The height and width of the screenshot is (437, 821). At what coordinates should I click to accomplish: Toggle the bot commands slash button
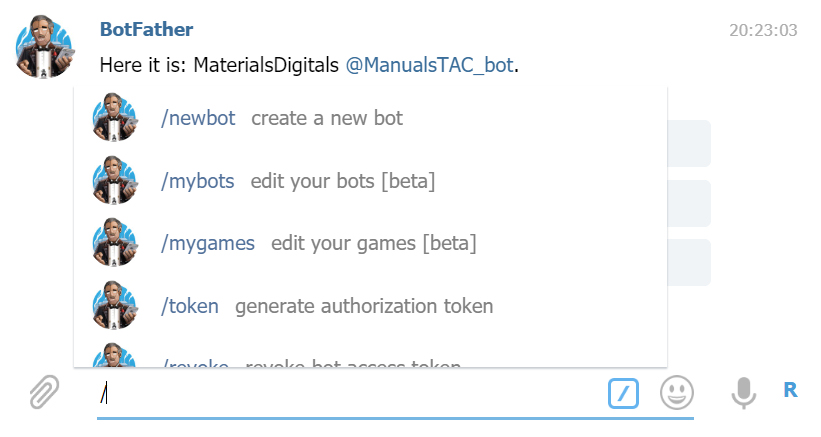tap(623, 393)
